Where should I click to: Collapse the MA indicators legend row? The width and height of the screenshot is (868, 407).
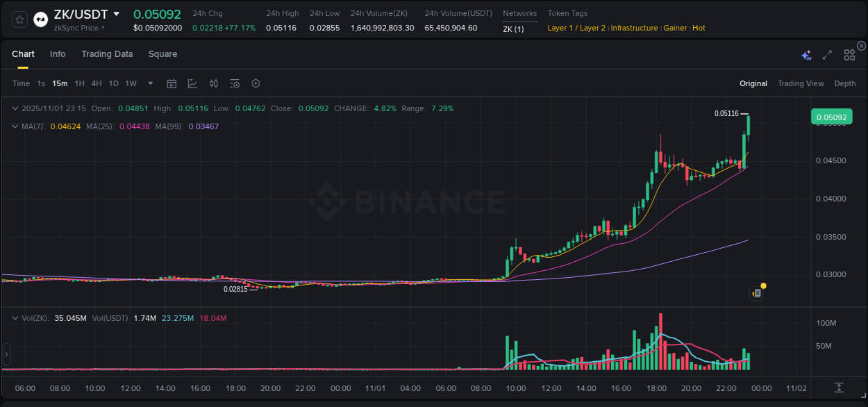pyautogui.click(x=15, y=126)
